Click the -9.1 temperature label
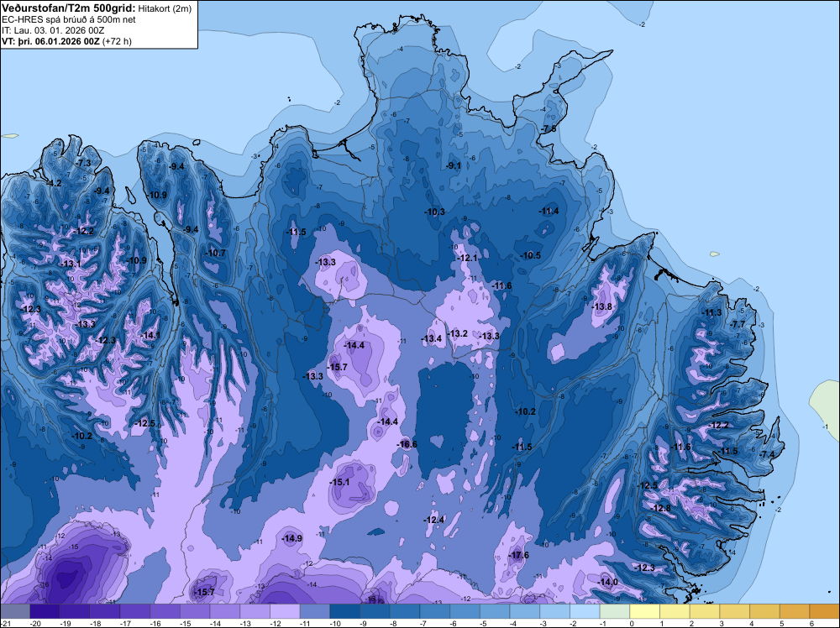This screenshot has height=628, width=840. (454, 165)
